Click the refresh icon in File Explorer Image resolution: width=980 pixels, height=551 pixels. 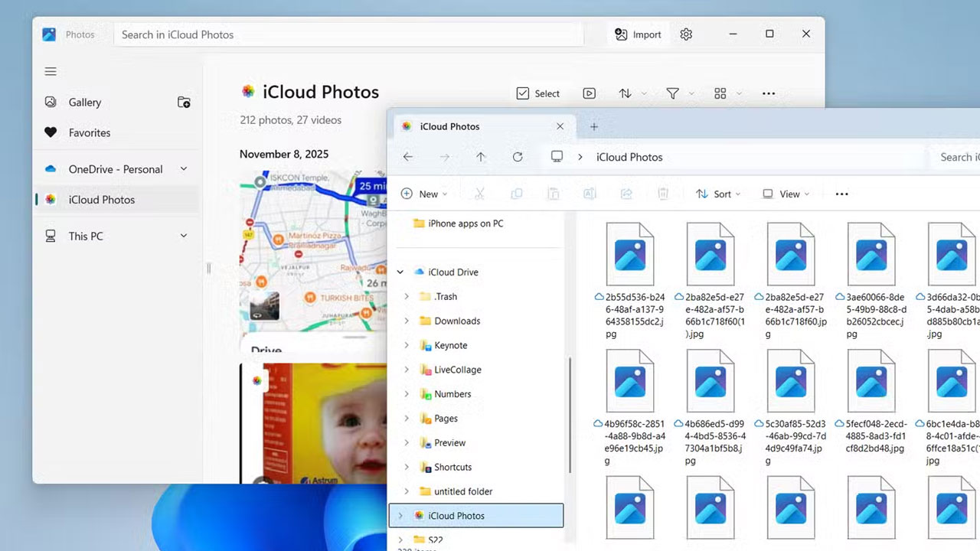518,157
